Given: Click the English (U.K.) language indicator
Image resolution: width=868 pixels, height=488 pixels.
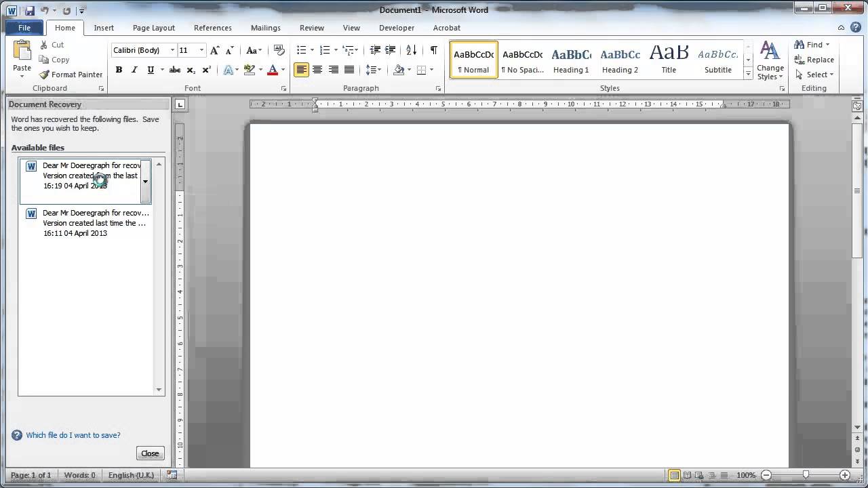Looking at the screenshot, I should pyautogui.click(x=131, y=475).
